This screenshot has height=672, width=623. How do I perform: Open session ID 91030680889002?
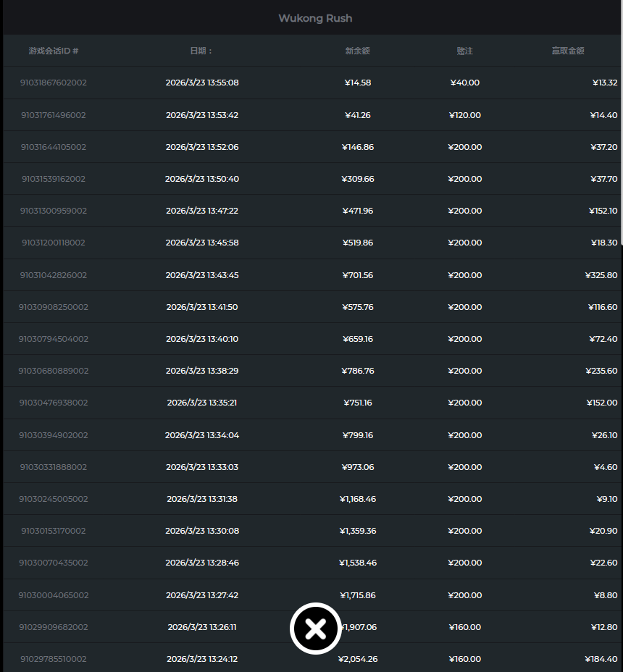click(54, 371)
